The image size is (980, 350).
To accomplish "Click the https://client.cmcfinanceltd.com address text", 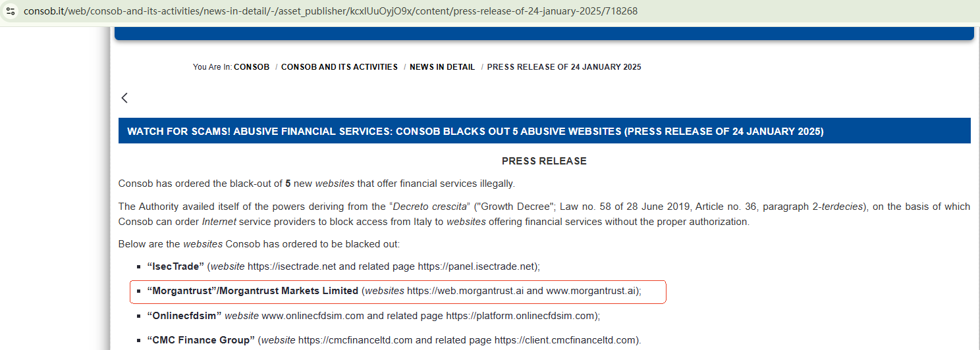I will pyautogui.click(x=565, y=340).
